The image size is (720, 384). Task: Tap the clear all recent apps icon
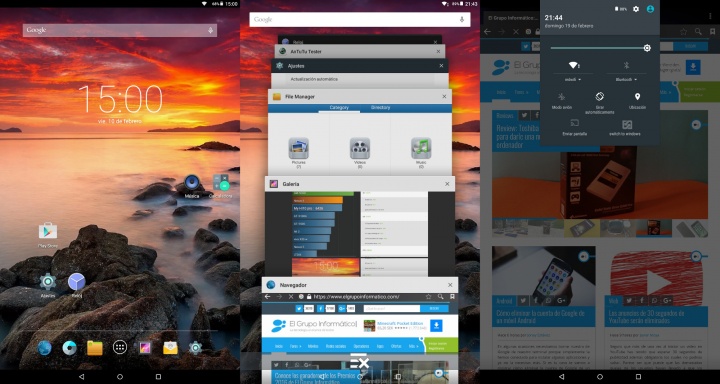(x=360, y=362)
